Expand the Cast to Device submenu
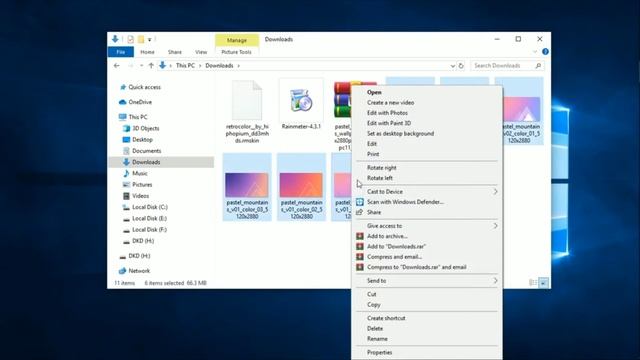The width and height of the screenshot is (640, 360). 496,192
